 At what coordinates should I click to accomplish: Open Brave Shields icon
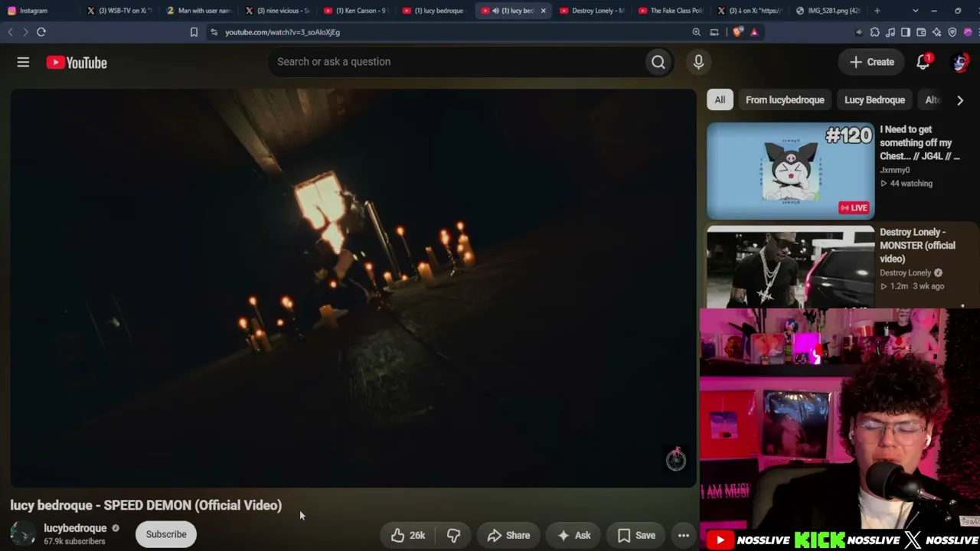click(x=737, y=32)
